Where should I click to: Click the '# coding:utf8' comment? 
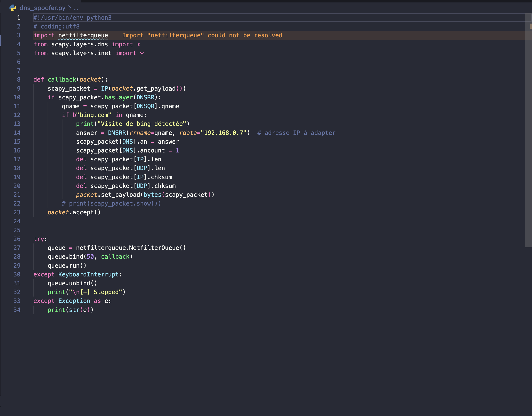click(x=57, y=27)
